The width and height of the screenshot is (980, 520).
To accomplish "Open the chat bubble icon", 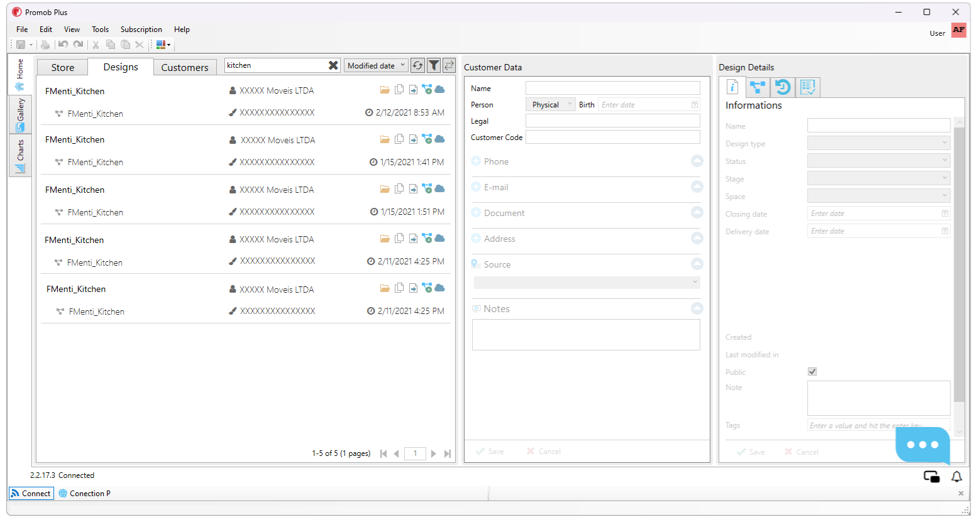I will pyautogui.click(x=923, y=445).
